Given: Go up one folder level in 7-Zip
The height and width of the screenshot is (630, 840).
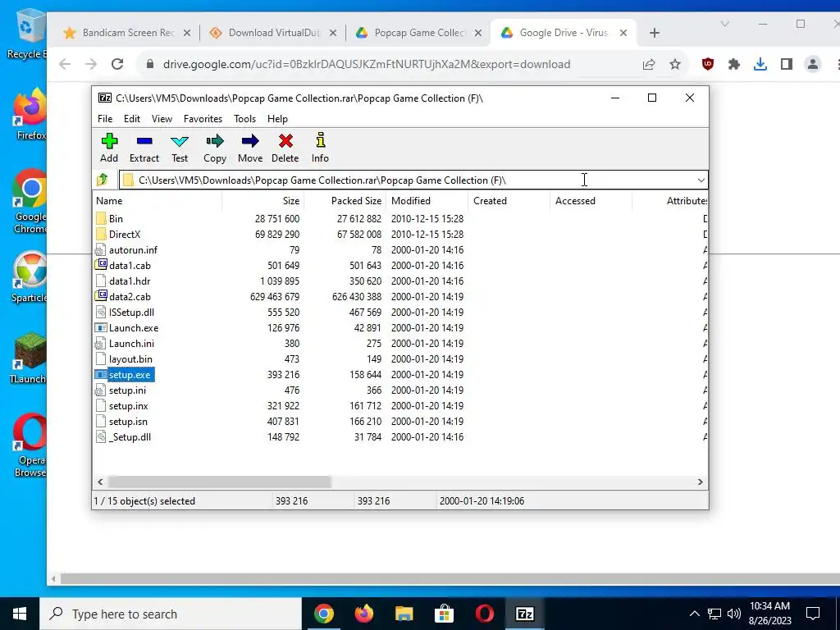Looking at the screenshot, I should (103, 180).
